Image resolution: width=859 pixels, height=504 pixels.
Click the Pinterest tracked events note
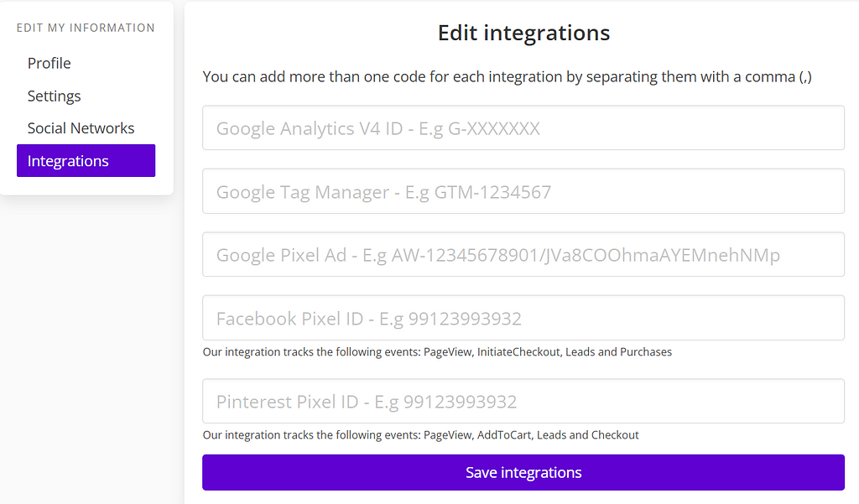pyautogui.click(x=420, y=435)
